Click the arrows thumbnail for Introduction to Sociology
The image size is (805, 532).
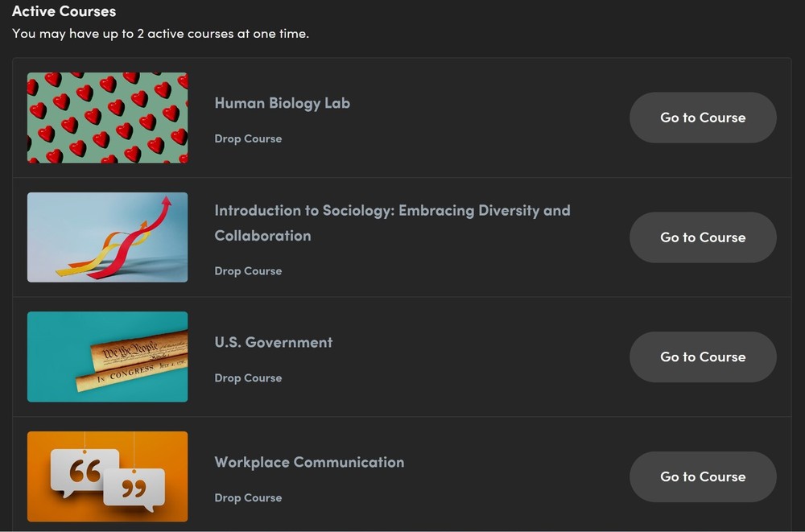(107, 237)
